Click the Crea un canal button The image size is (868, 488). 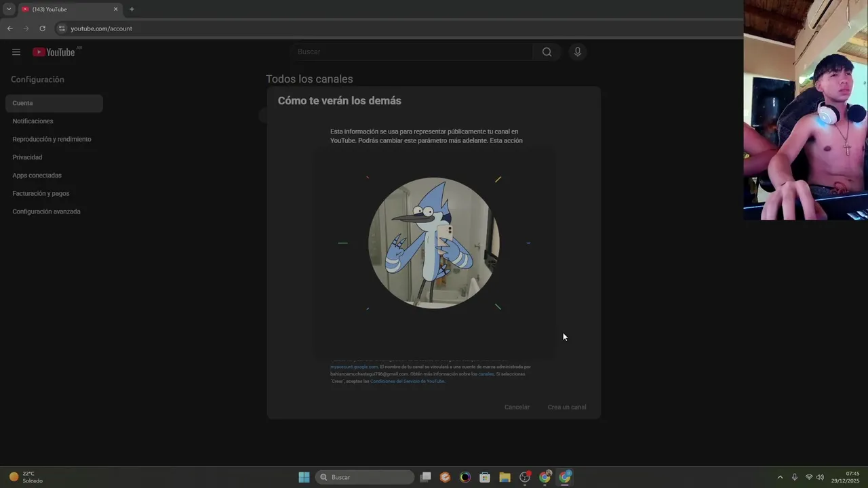[x=567, y=407]
